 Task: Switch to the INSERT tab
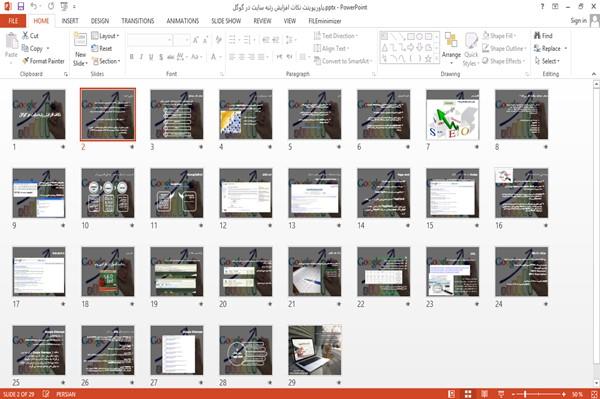(70, 21)
